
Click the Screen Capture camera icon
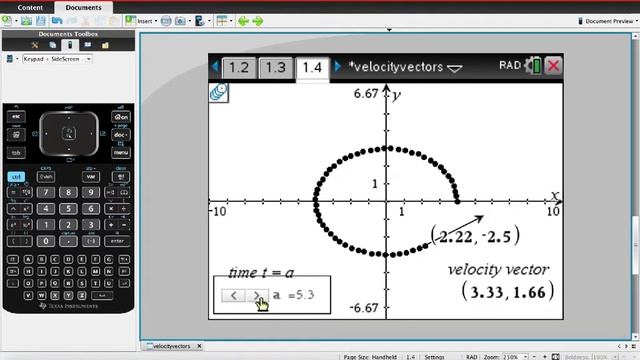coord(180,21)
